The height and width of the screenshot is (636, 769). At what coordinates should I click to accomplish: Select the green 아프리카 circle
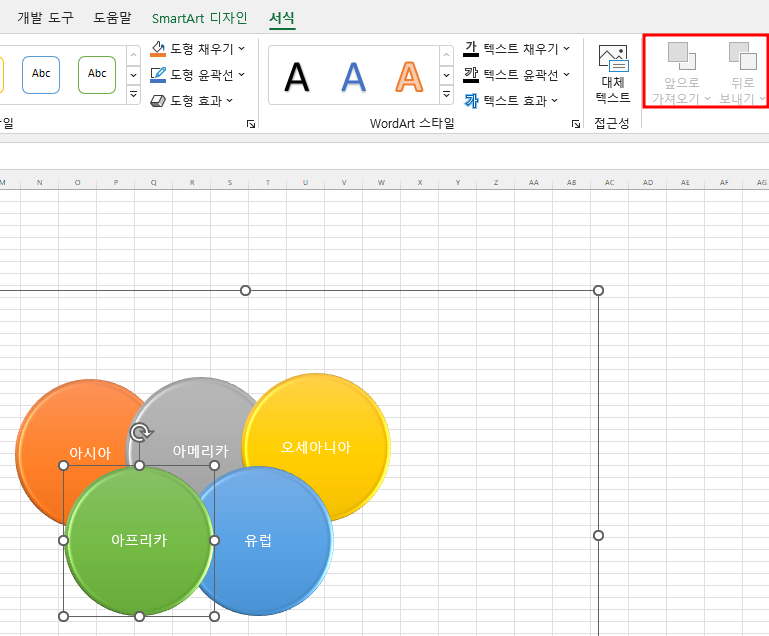coord(139,540)
